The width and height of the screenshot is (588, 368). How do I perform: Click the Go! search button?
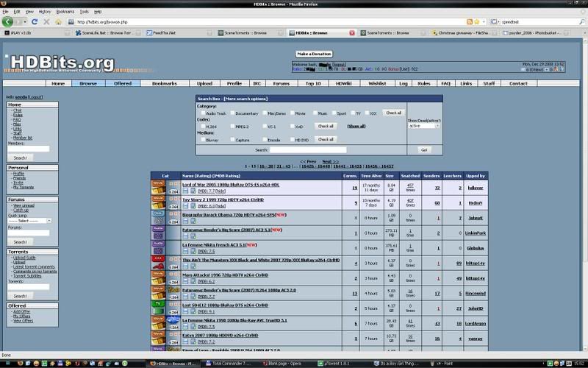(x=424, y=150)
